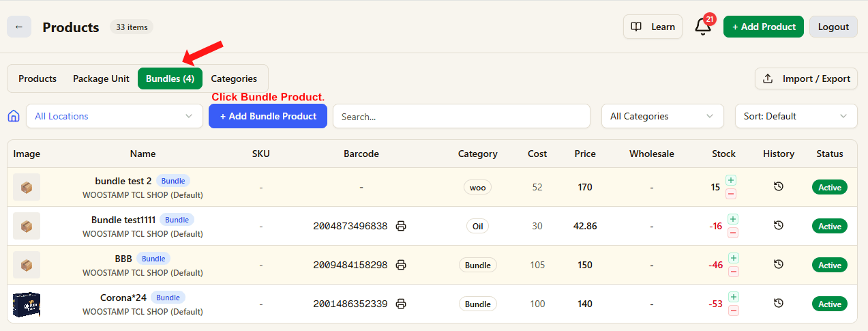Click the home icon beside All Locations
868x331 pixels.
(13, 116)
